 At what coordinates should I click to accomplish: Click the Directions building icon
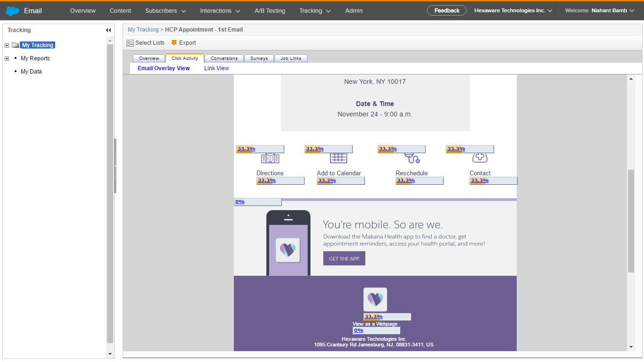coord(270,158)
